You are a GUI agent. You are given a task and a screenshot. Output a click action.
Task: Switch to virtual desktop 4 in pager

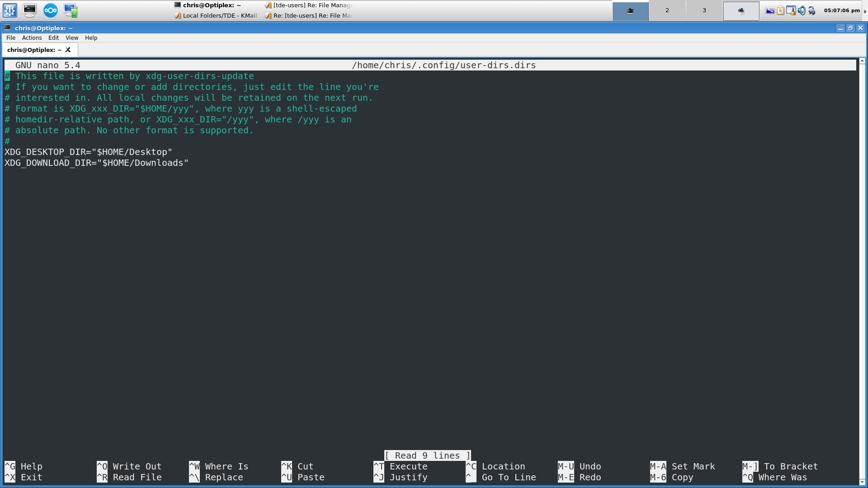tap(741, 10)
